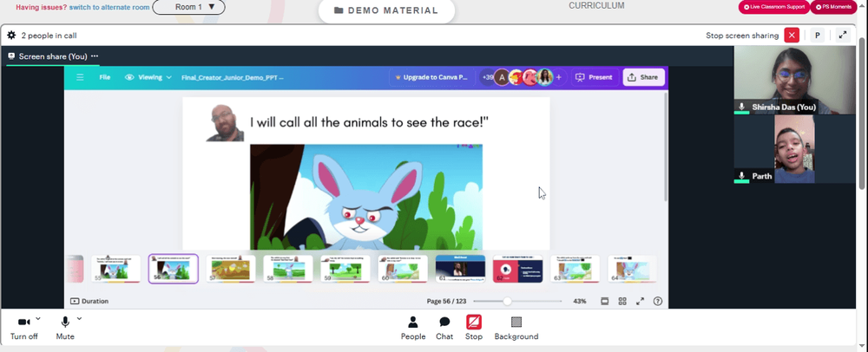The width and height of the screenshot is (868, 352).
Task: Click Parth microphone indicator icon
Action: coord(742,176)
